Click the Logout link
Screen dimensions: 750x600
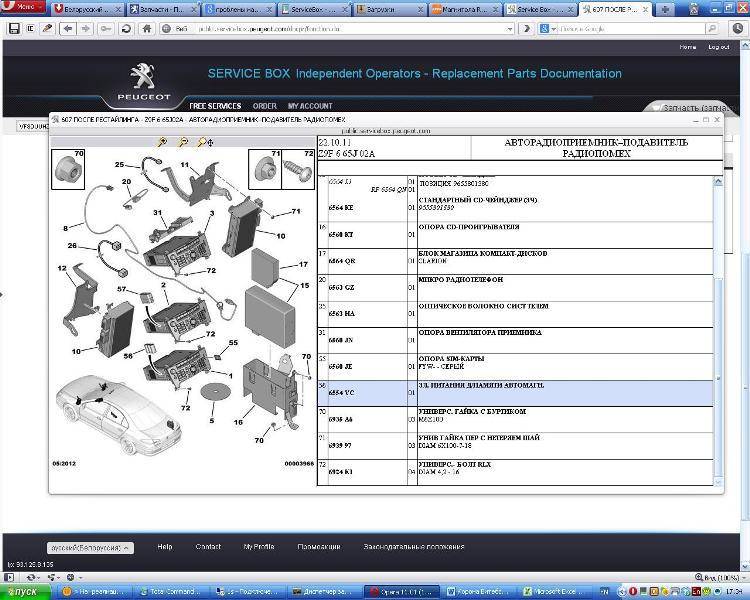718,47
